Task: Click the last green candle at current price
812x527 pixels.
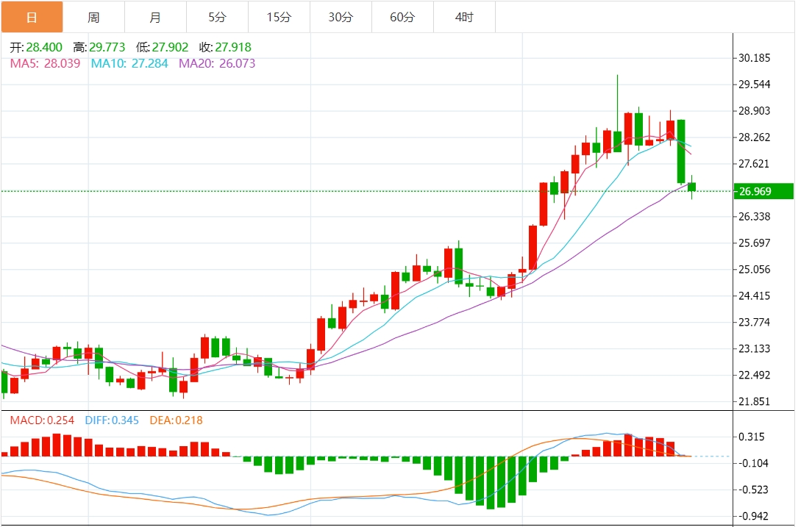Action: (692, 187)
